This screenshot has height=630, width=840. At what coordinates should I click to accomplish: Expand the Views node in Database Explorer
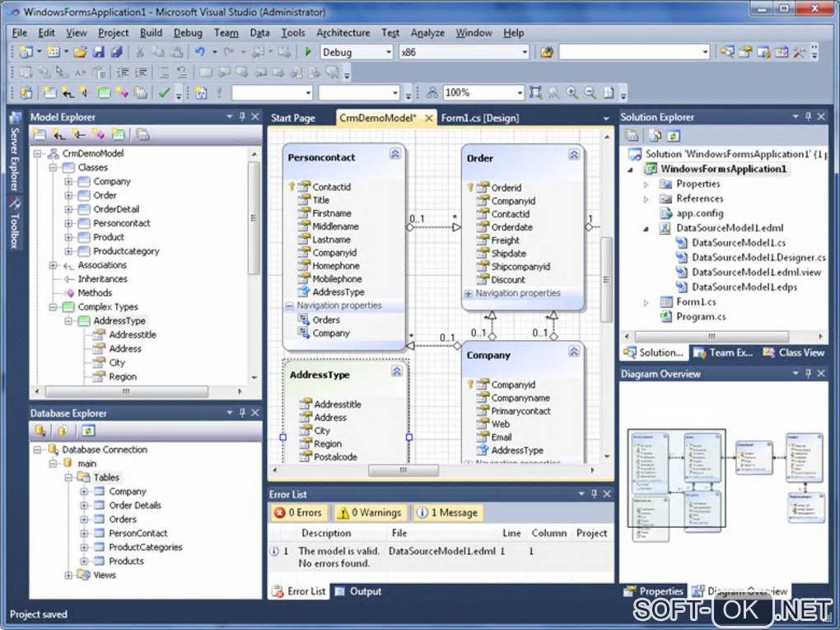click(x=68, y=575)
